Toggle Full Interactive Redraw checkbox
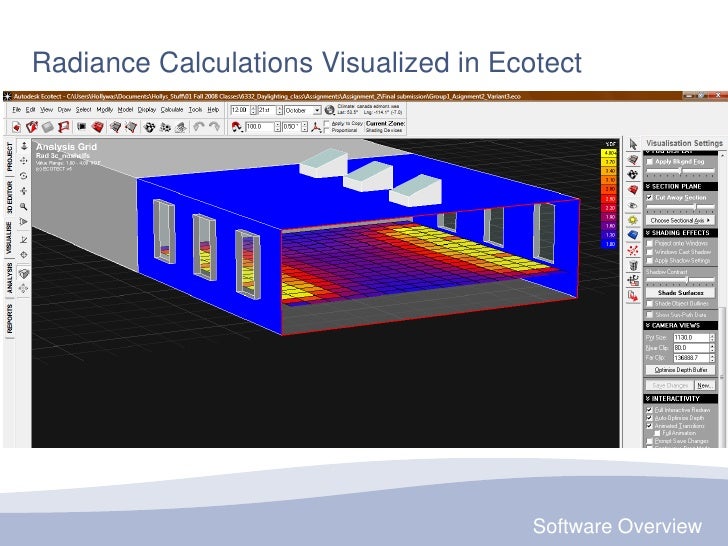This screenshot has height=546, width=728. pyautogui.click(x=650, y=410)
